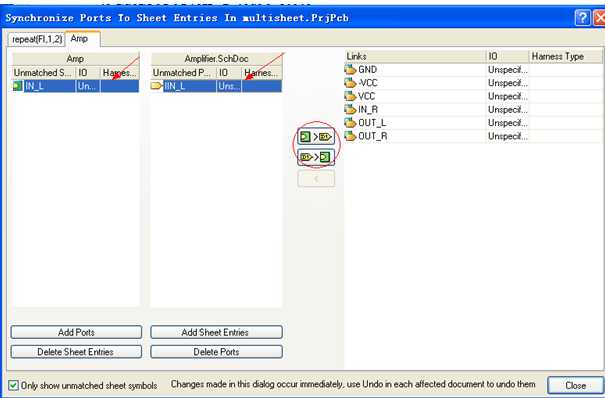The width and height of the screenshot is (605, 398).
Task: Select the OUT_R row in Links
Action: 474,136
